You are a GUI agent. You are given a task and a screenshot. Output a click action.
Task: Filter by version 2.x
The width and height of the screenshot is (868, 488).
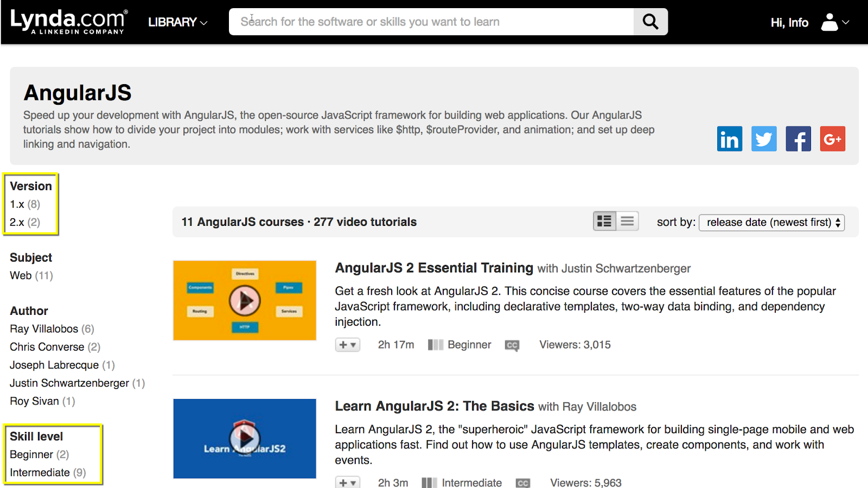point(25,222)
